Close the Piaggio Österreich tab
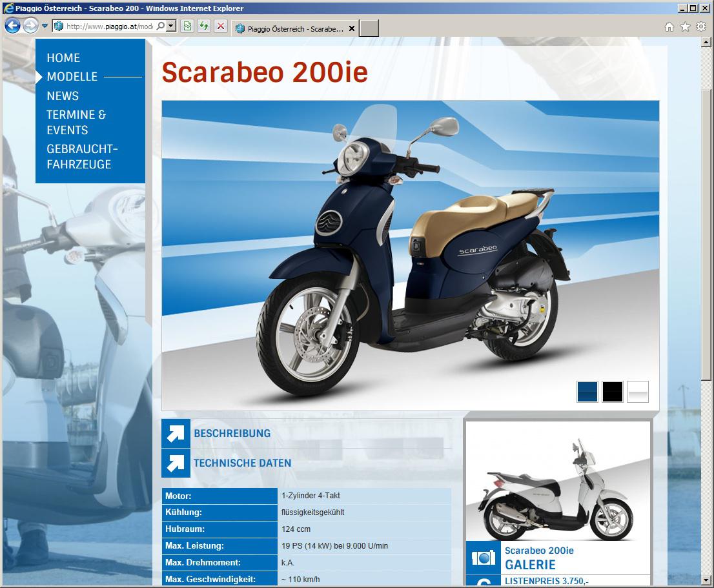The height and width of the screenshot is (588, 714). [x=352, y=28]
